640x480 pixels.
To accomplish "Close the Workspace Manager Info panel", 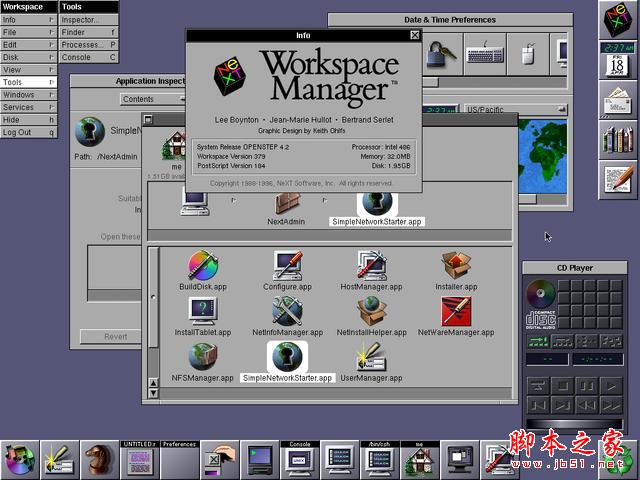I will tap(415, 35).
